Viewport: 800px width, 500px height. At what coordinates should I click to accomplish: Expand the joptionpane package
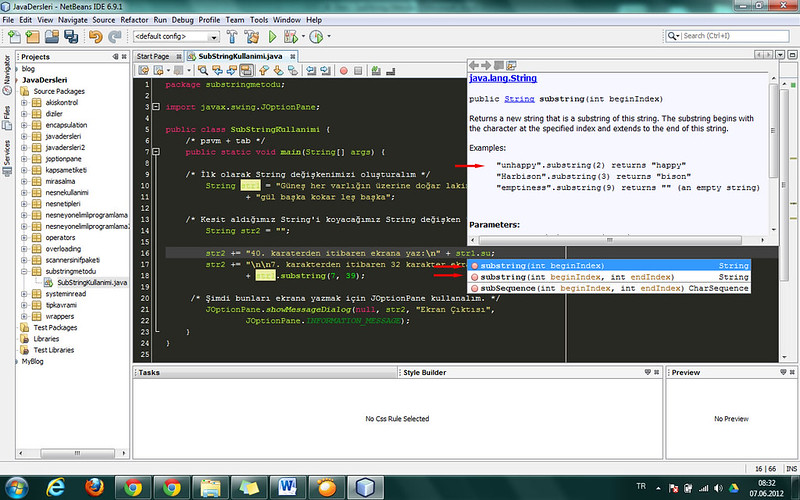[24, 159]
